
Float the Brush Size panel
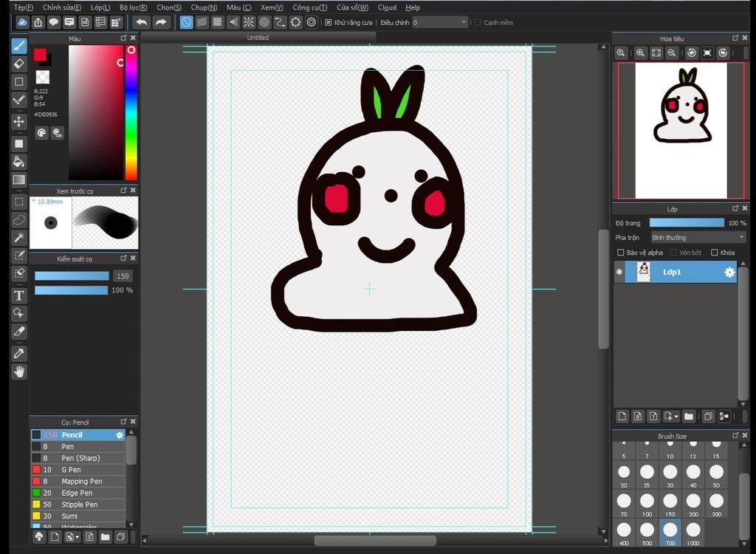[x=735, y=435]
